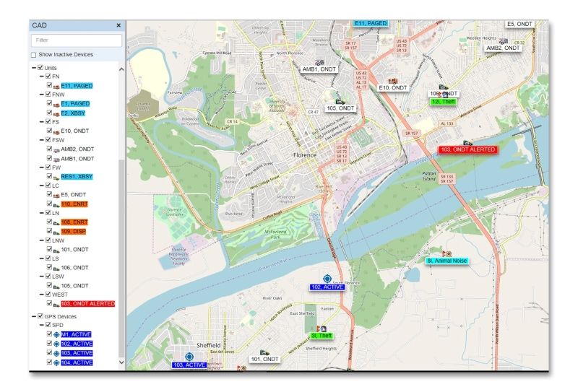
Task: Click the 3I, Theft incident label on map
Action: tap(321, 336)
